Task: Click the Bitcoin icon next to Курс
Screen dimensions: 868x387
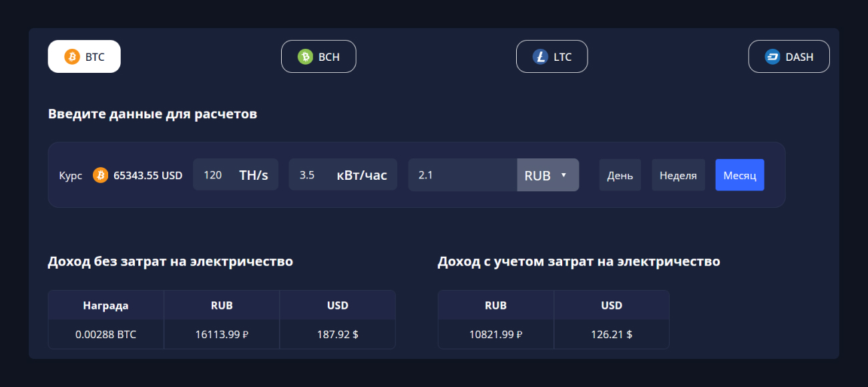Action: click(100, 175)
